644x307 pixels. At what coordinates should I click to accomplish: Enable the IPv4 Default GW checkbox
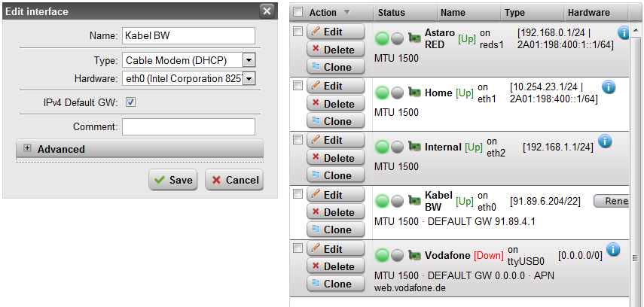point(130,102)
